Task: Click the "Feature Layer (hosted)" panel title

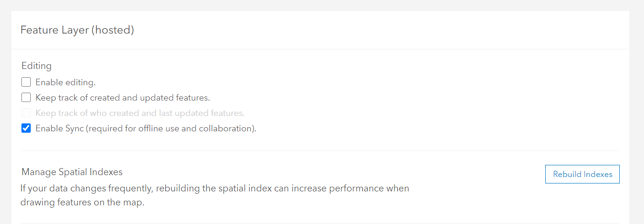Action: [x=77, y=30]
